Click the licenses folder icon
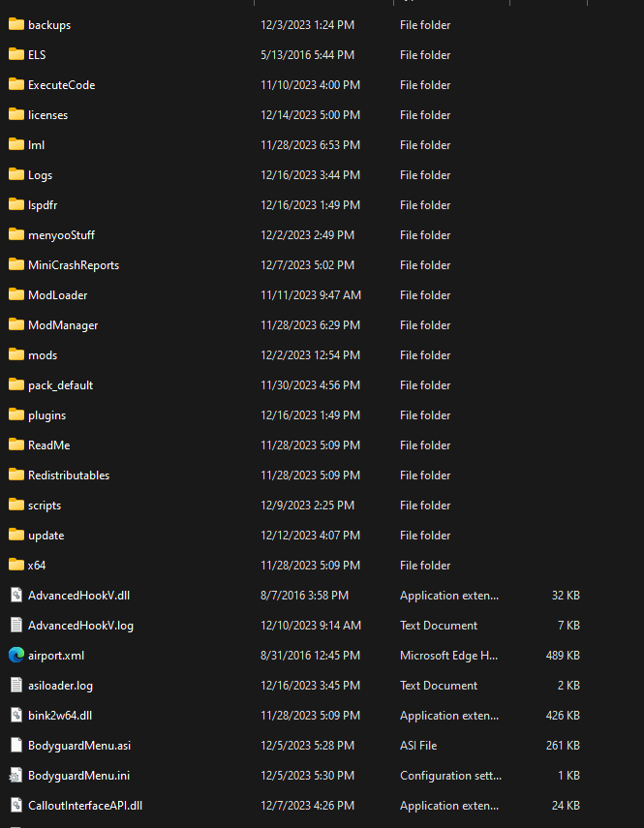Viewport: 644px width, 828px height. pyautogui.click(x=16, y=114)
